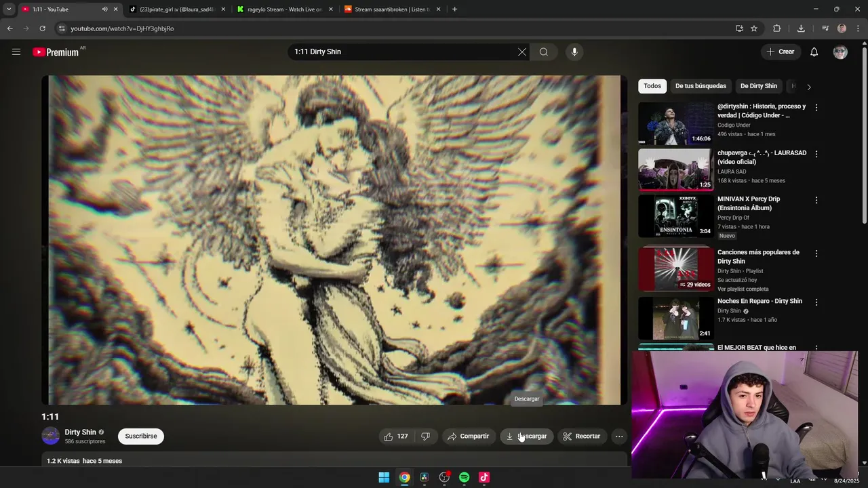Open the YouTube account avatar menu
This screenshot has height=488, width=868.
point(840,52)
